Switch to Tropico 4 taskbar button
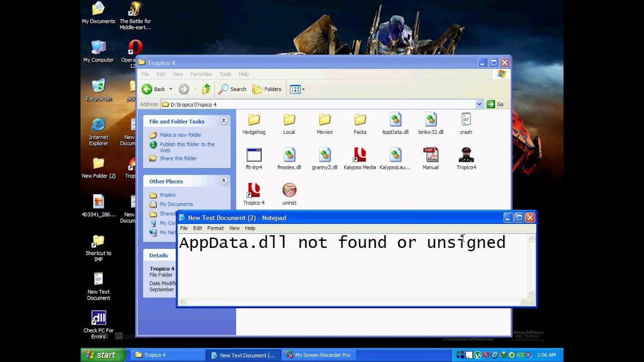The width and height of the screenshot is (644, 362). [168, 355]
